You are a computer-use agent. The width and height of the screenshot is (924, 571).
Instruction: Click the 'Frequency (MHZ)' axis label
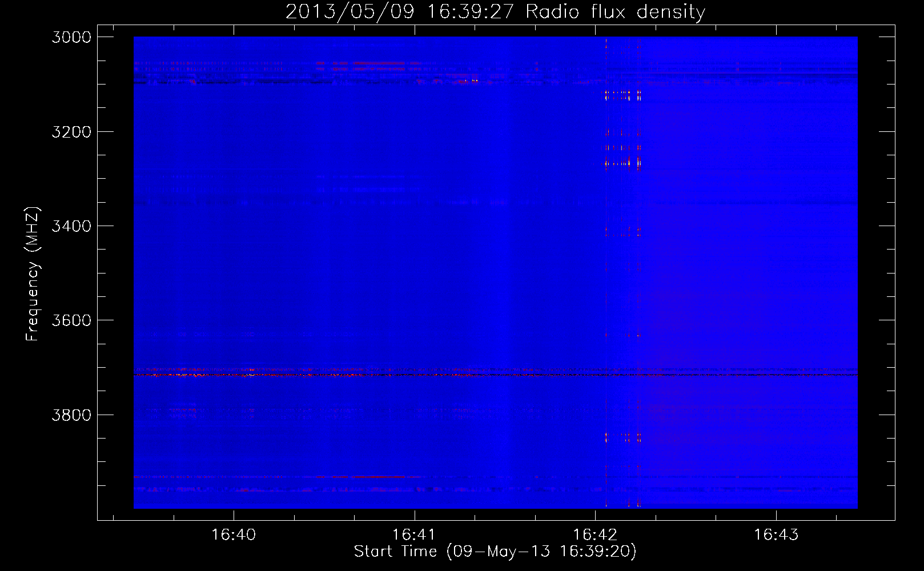(x=33, y=274)
